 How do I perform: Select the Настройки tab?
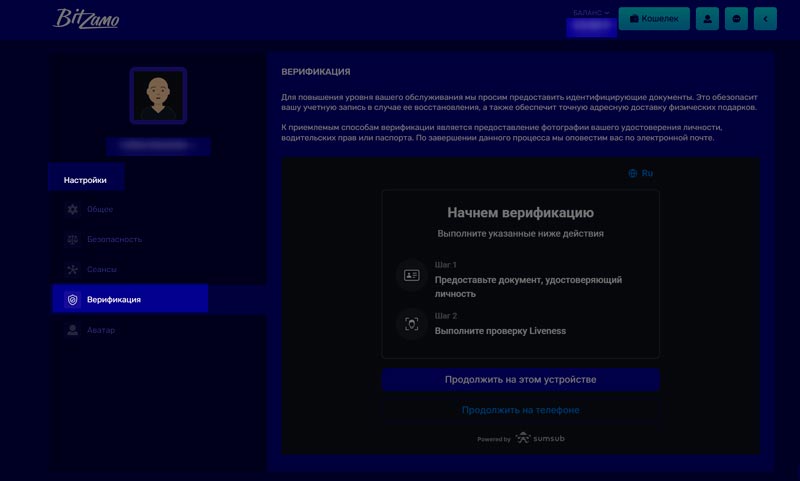pos(85,180)
